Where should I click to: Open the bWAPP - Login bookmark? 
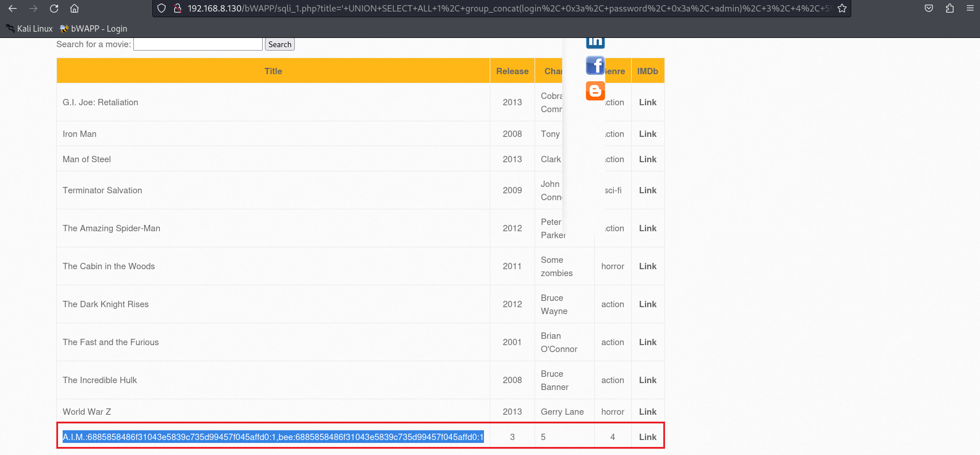pos(94,29)
